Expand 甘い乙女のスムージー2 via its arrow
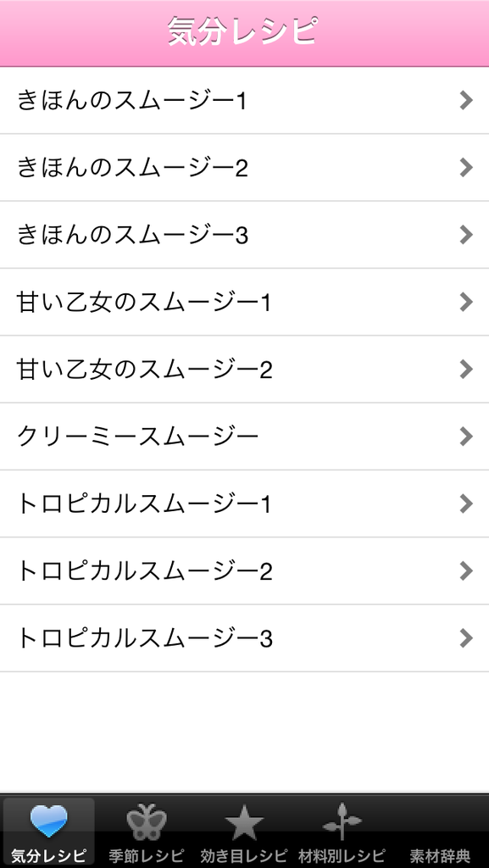The width and height of the screenshot is (489, 868). (x=466, y=370)
